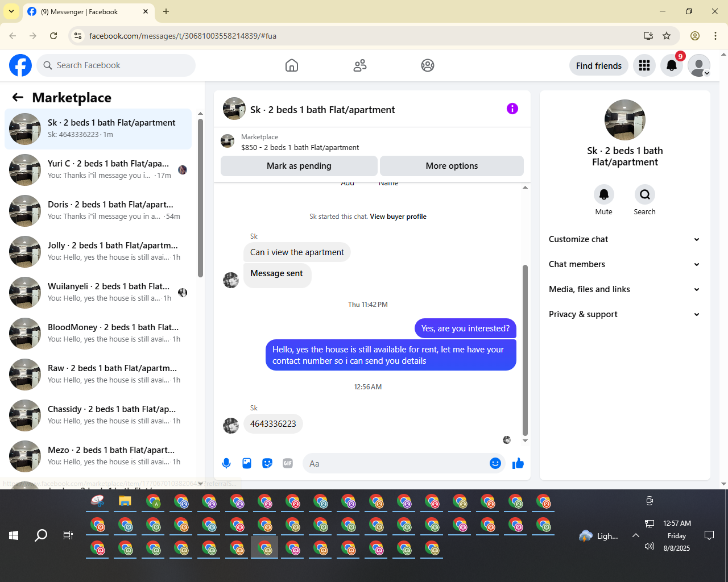This screenshot has height=582, width=728.
Task: Open the Windows Start menu
Action: coord(14,535)
